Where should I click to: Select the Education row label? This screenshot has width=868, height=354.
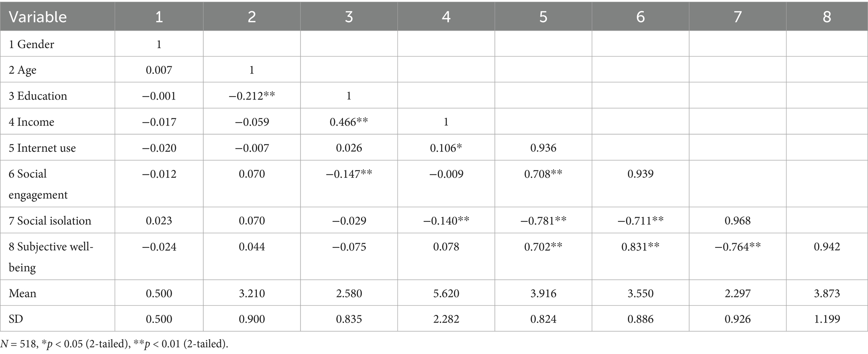38,96
